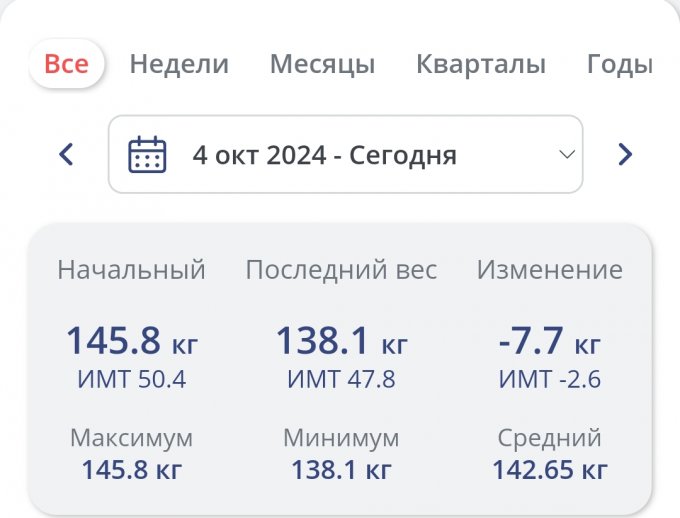Click the calendar icon in date selector

coord(147,155)
